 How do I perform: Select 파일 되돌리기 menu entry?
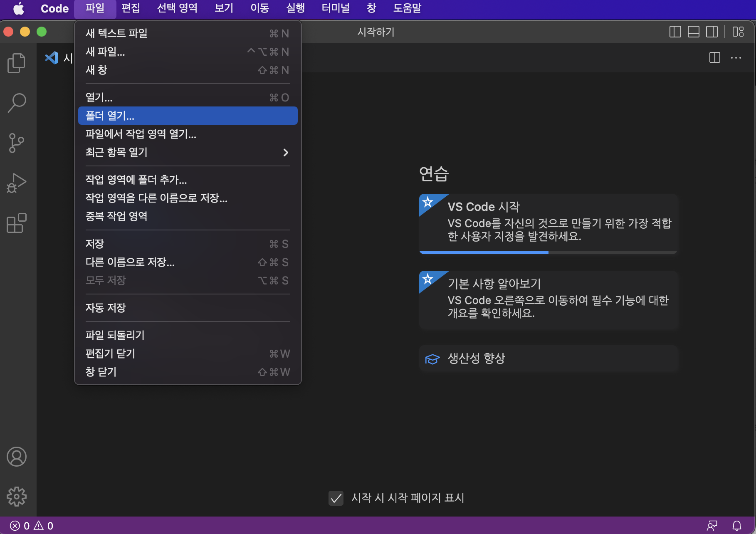pos(188,335)
